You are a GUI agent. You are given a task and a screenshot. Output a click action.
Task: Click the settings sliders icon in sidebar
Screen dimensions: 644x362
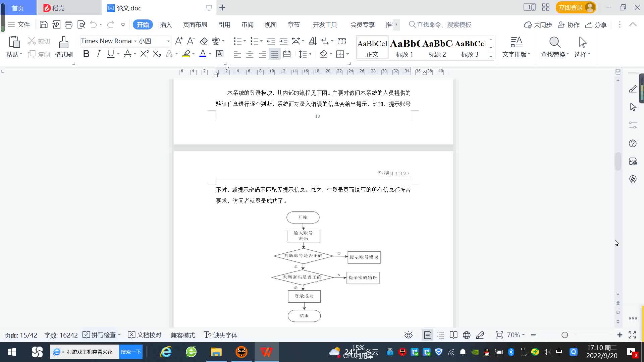633,125
